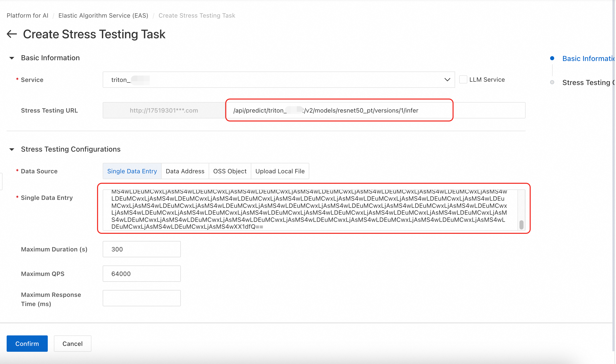616x364 pixels.
Task: Select the Single Data Entry tab
Action: [x=132, y=171]
